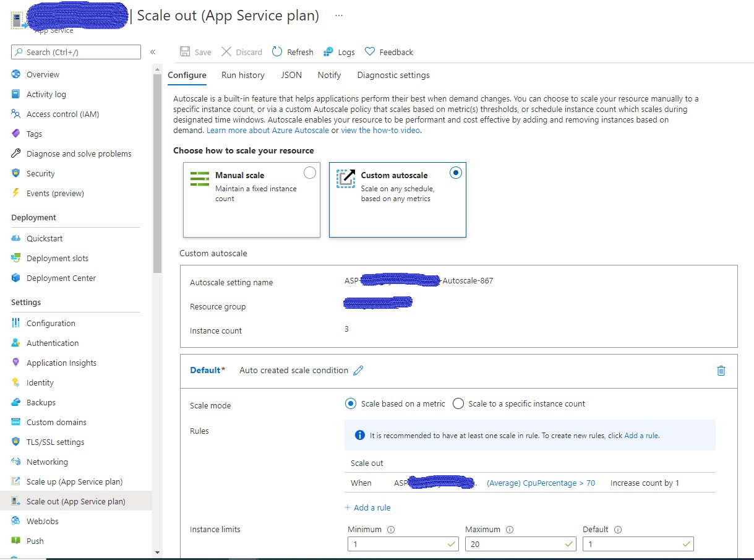Click the + Add a rule button
This screenshot has height=560, width=754.
(367, 507)
